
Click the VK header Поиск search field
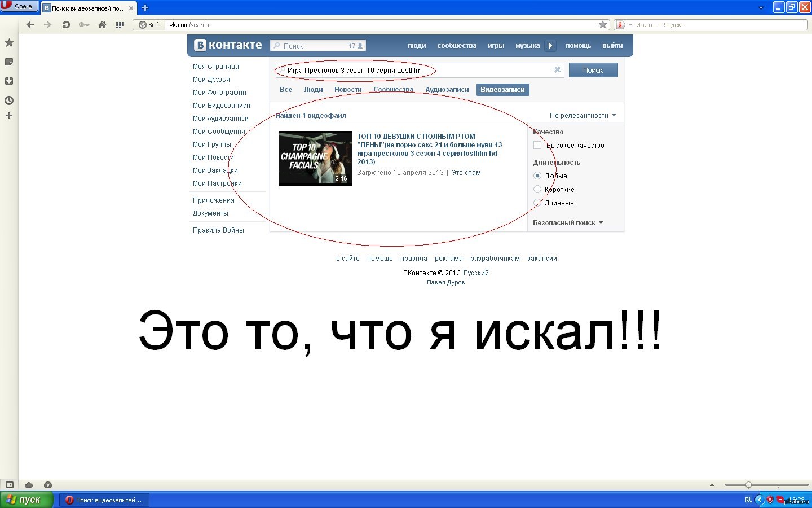click(x=318, y=46)
